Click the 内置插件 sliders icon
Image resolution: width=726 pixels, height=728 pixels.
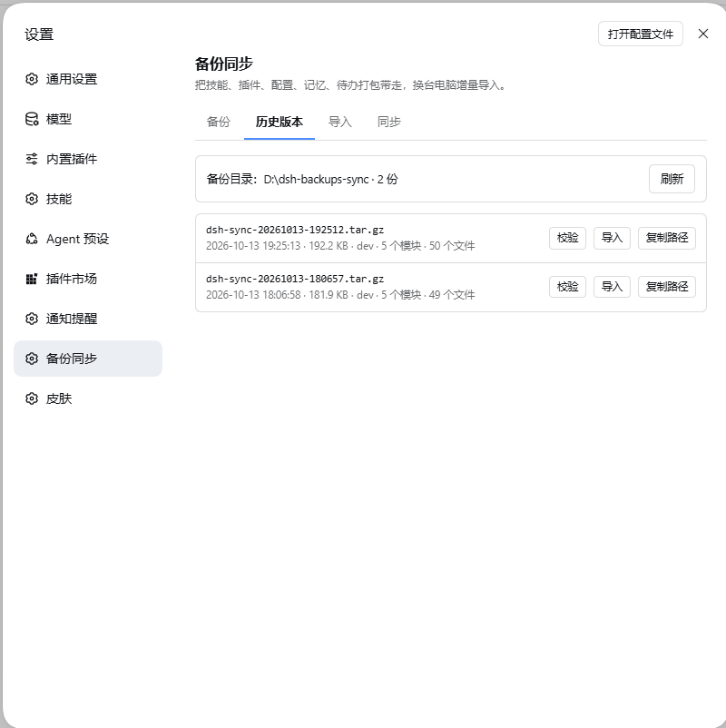coord(32,159)
